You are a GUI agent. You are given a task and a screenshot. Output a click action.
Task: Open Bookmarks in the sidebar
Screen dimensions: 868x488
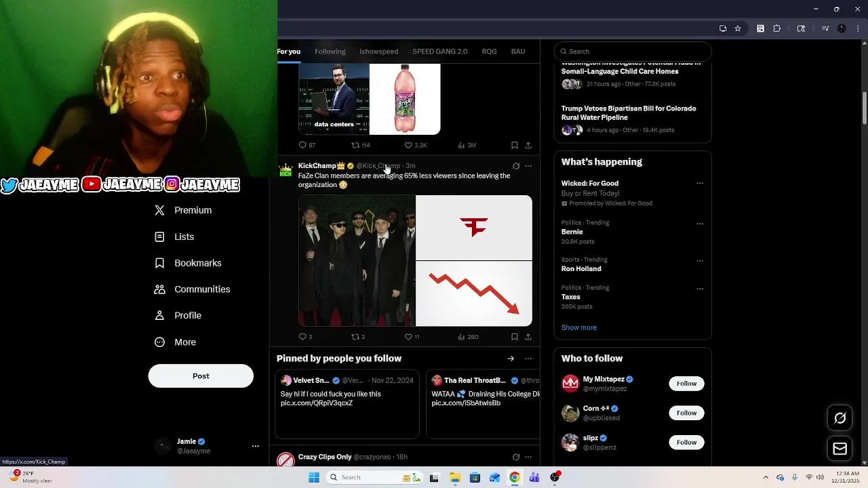(x=188, y=263)
